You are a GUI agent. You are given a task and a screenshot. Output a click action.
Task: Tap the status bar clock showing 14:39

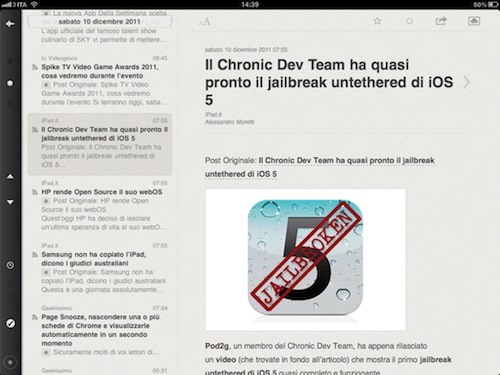coord(250,4)
